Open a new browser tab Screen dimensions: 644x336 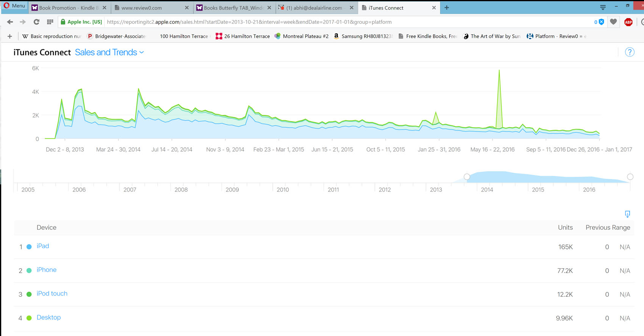pos(447,8)
